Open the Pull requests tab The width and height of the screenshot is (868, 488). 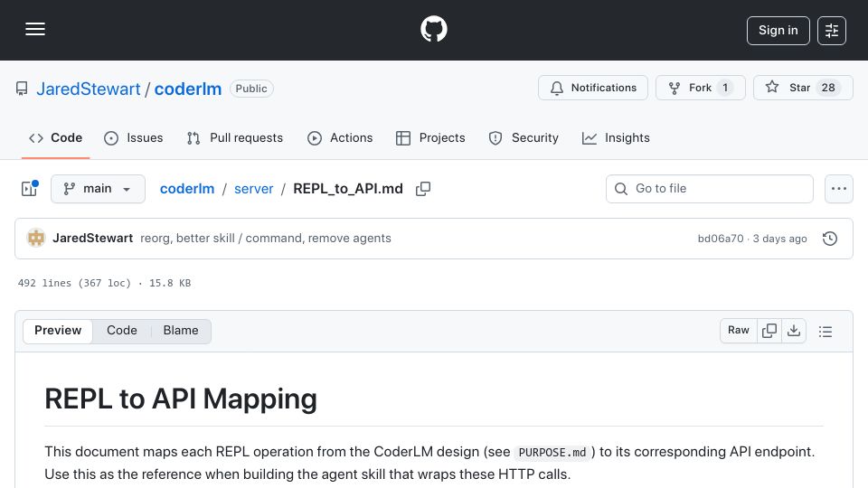tap(235, 137)
